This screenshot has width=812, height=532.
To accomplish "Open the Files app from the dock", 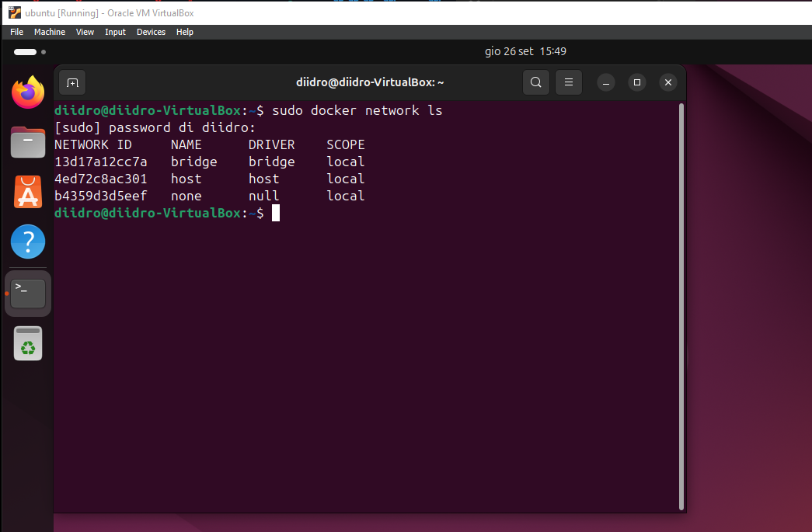I will click(x=27, y=142).
